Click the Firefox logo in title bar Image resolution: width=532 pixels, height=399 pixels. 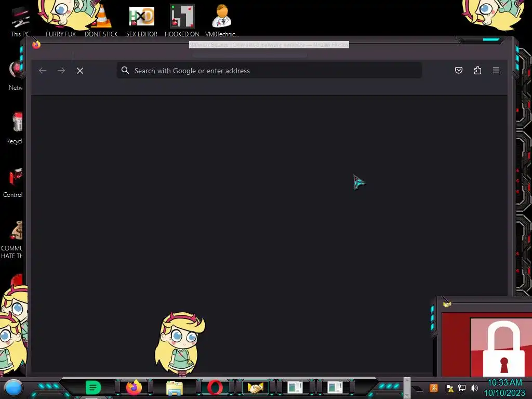point(36,45)
